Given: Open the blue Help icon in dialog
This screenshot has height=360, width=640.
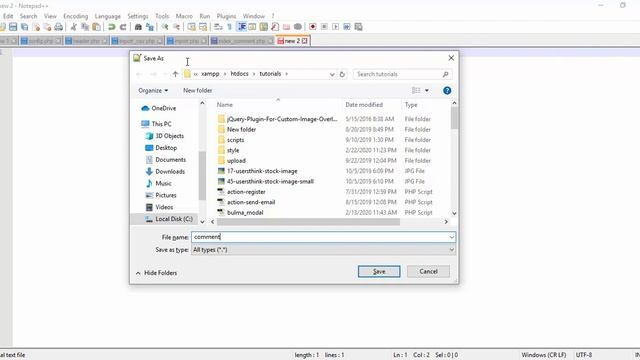Looking at the screenshot, I should (x=447, y=91).
